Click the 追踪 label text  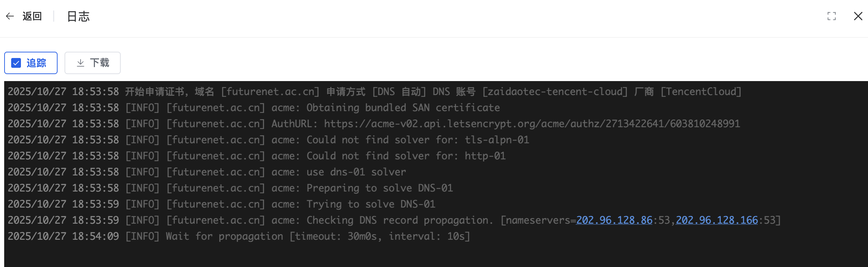tap(36, 63)
